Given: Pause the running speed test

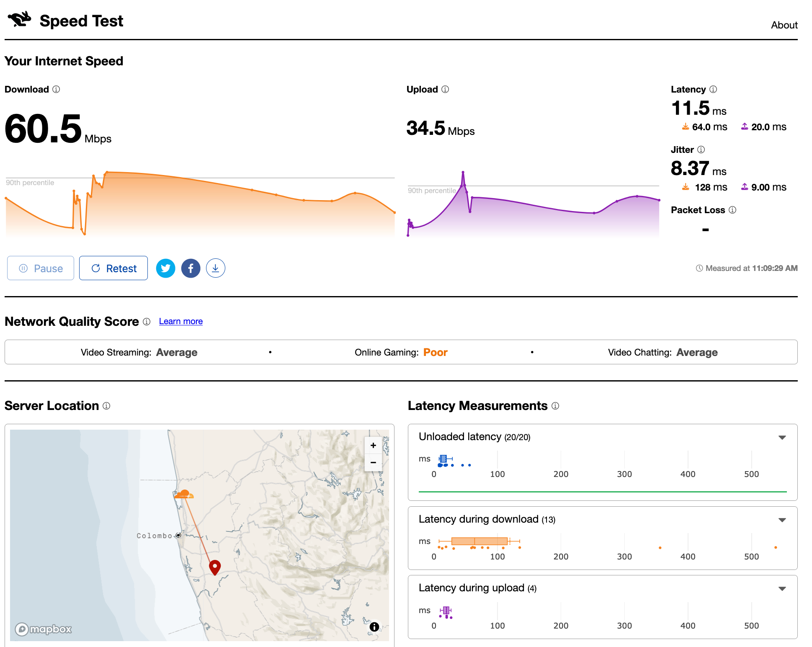Looking at the screenshot, I should [40, 268].
